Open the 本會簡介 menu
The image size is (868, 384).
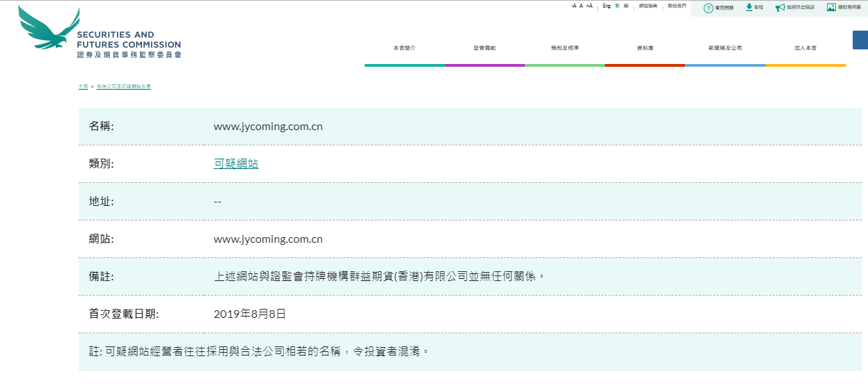click(404, 48)
